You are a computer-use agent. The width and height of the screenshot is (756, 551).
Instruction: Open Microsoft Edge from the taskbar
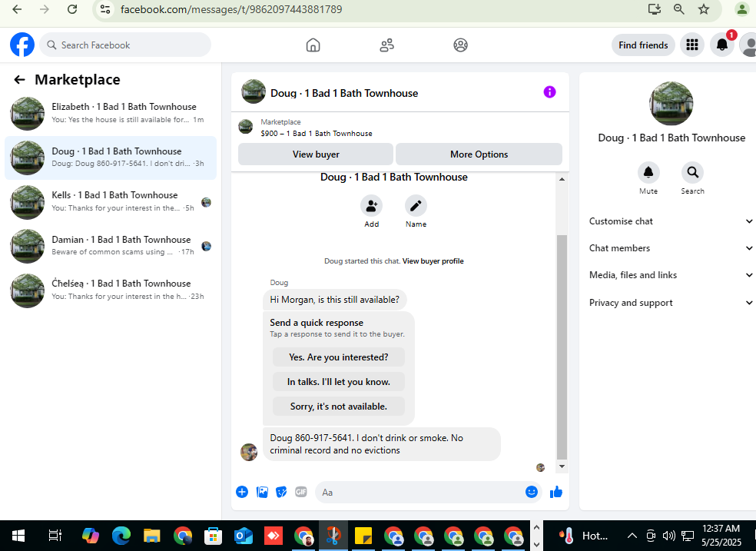click(x=121, y=536)
